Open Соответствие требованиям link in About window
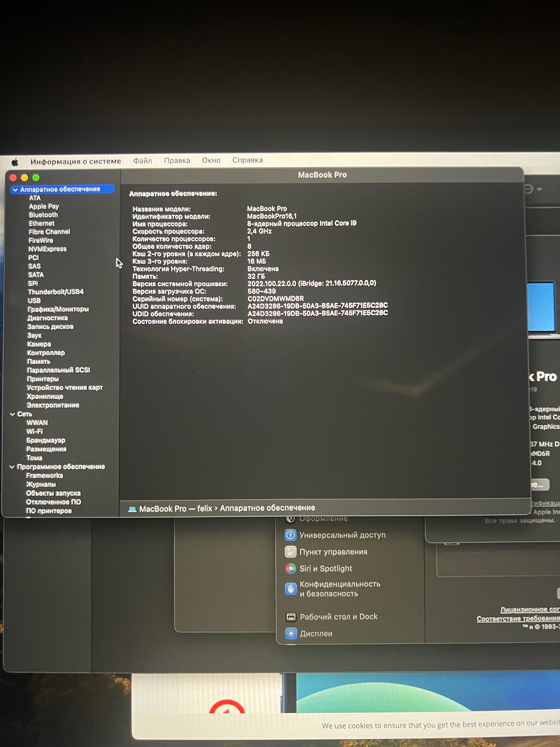The height and width of the screenshot is (747, 560). [x=518, y=618]
